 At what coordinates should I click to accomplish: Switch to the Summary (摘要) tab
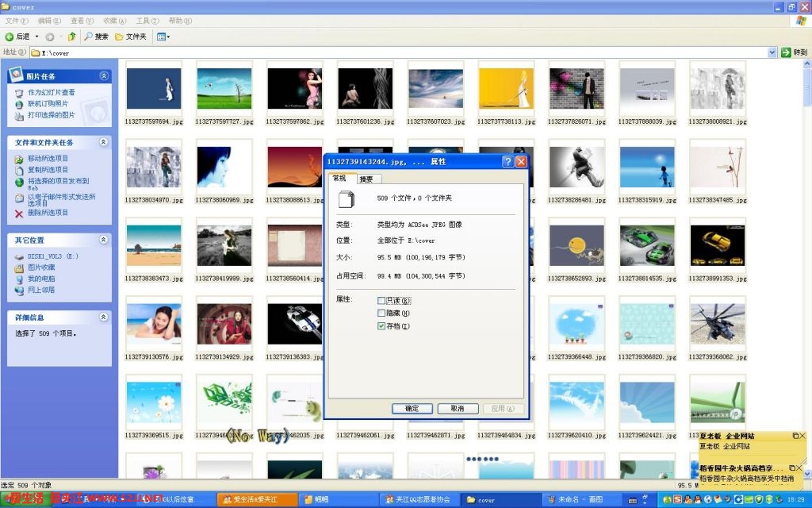tap(366, 179)
